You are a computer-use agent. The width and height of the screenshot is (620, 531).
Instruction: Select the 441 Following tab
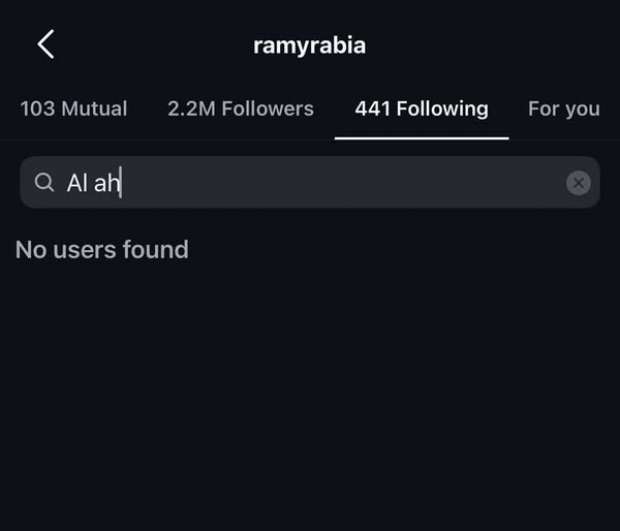pyautogui.click(x=421, y=109)
